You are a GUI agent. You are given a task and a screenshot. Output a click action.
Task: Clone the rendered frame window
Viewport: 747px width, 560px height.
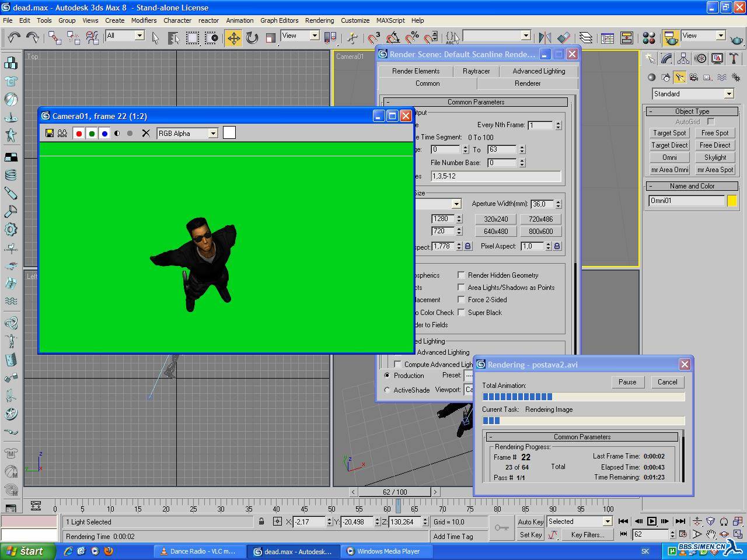tap(62, 134)
